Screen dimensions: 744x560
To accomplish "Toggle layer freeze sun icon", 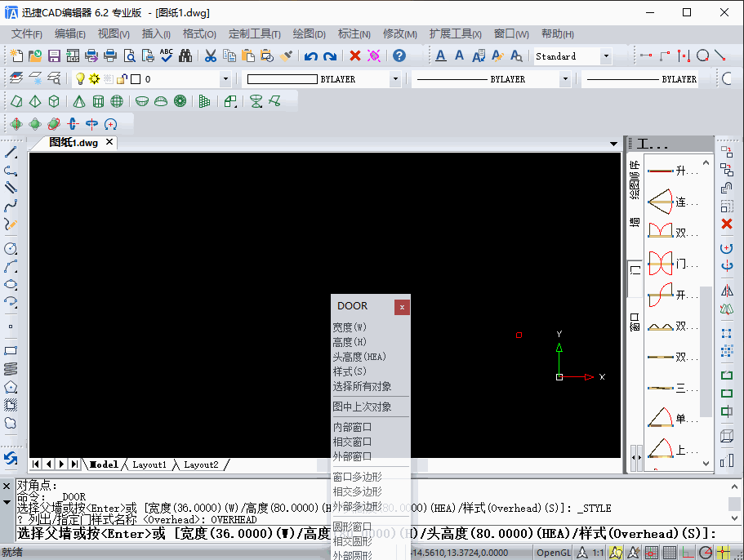I will tap(95, 78).
